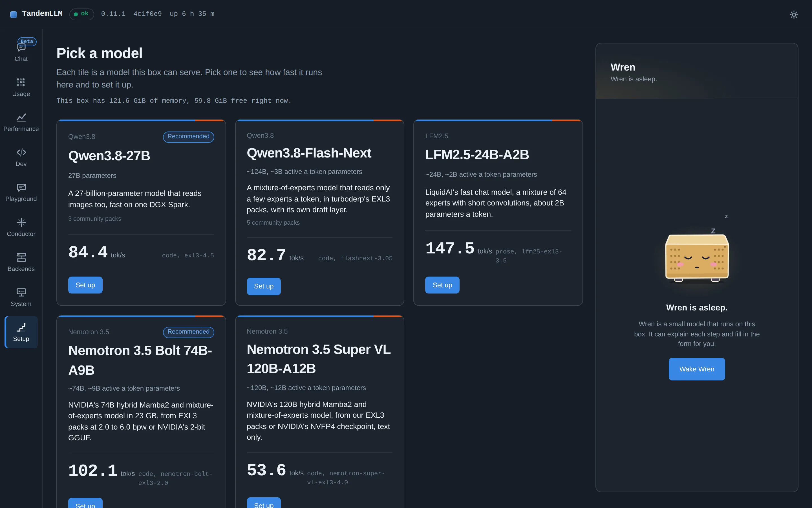The height and width of the screenshot is (508, 812).
Task: Set up Nemotron 3.5 Bolt model
Action: coord(85,503)
